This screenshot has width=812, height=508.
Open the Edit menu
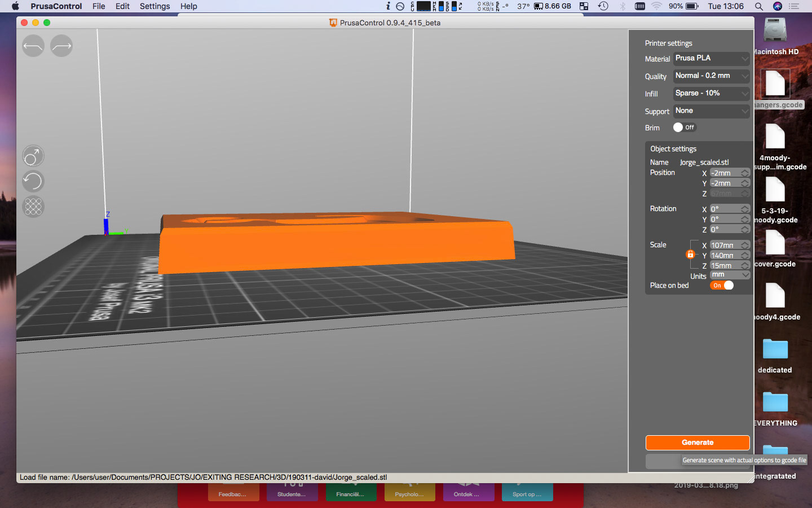click(122, 6)
